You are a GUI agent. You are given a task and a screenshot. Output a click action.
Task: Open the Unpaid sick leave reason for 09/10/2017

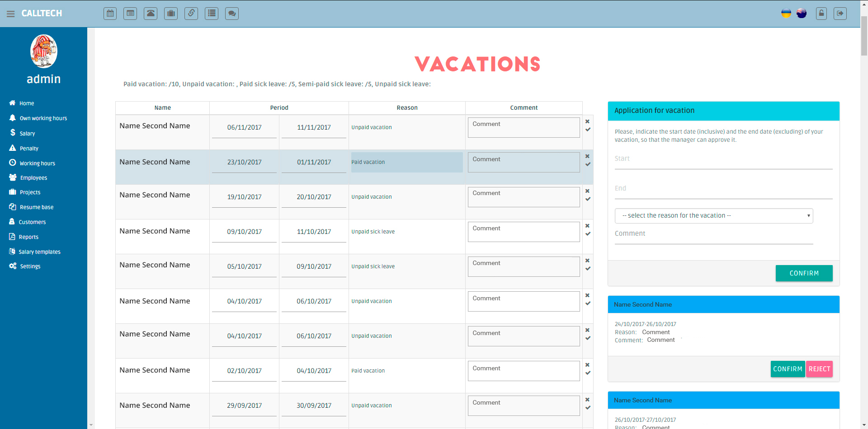(373, 232)
